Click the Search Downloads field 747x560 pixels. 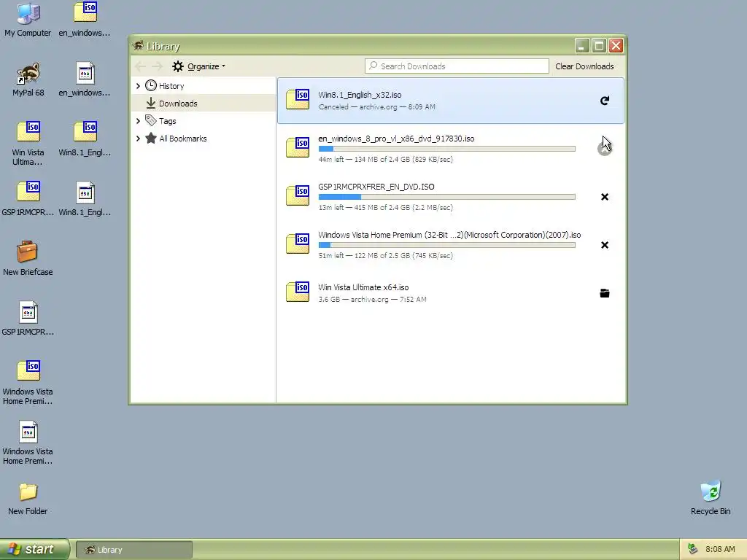[x=457, y=66]
